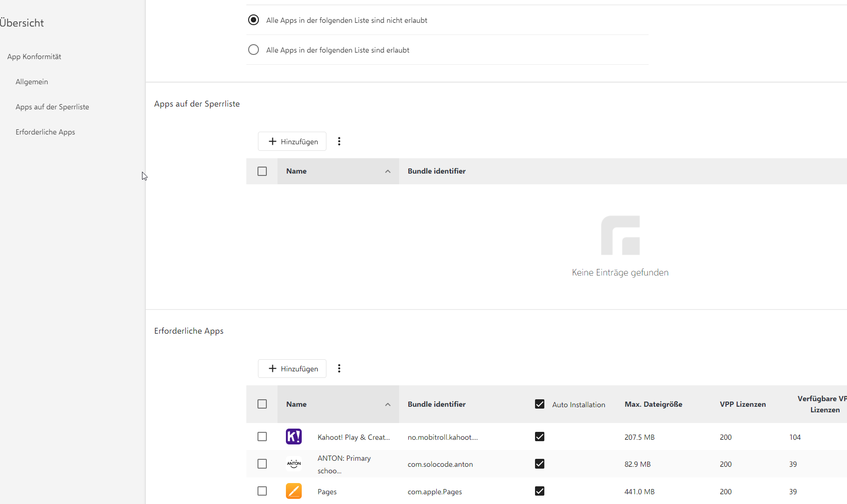Select 'Alle Apps … sind erlaubt' radio

pyautogui.click(x=253, y=49)
